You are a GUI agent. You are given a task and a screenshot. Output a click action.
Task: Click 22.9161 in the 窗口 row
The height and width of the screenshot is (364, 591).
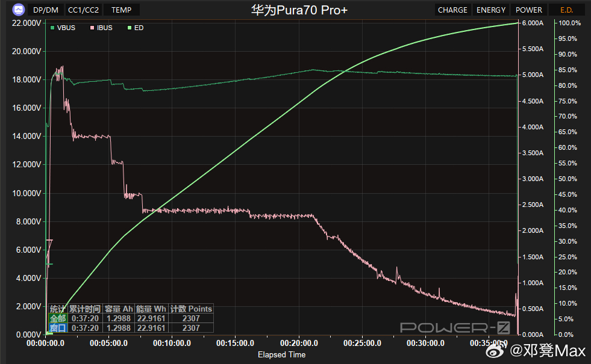pos(151,328)
